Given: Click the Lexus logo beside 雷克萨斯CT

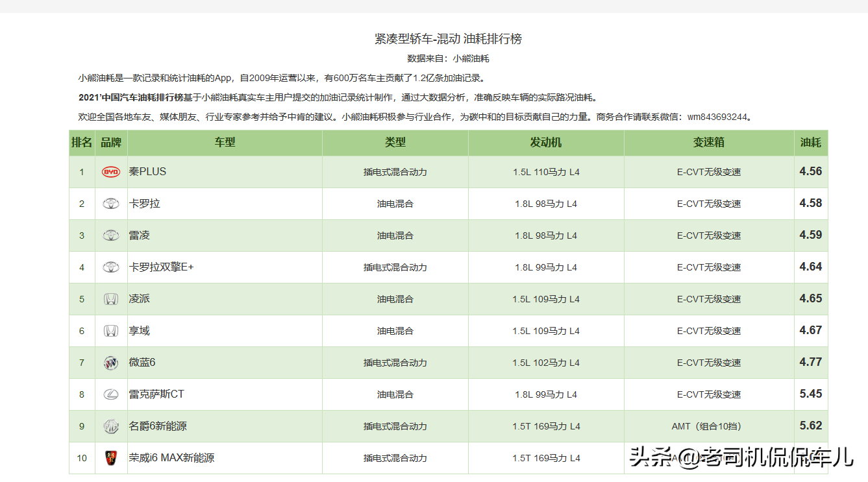Looking at the screenshot, I should pyautogui.click(x=111, y=394).
